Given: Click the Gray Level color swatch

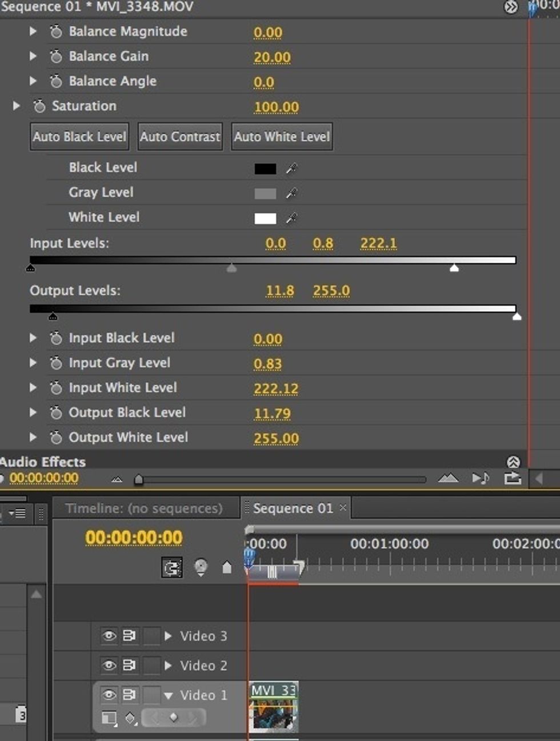Looking at the screenshot, I should (x=266, y=193).
